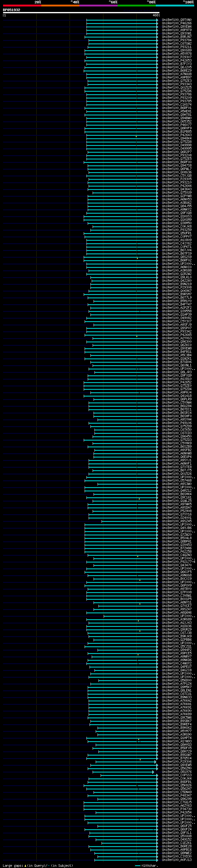Click the arrowhead ending the P29306 alignment bar
The height and width of the screenshot is (868, 197).
pyautogui.click(x=155, y=762)
